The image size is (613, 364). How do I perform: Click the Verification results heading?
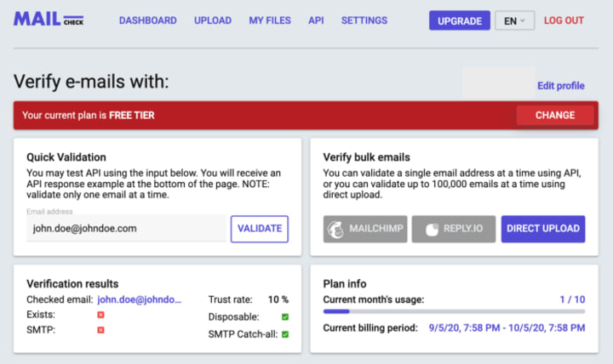72,284
